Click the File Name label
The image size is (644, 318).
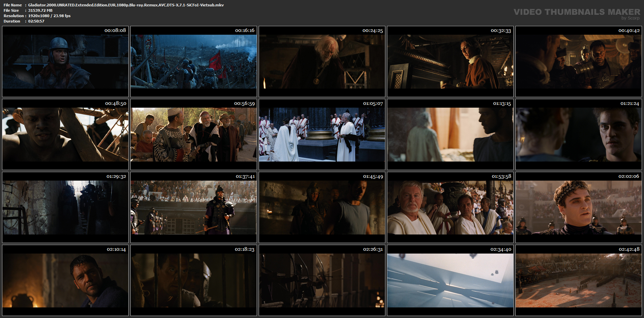coord(13,5)
